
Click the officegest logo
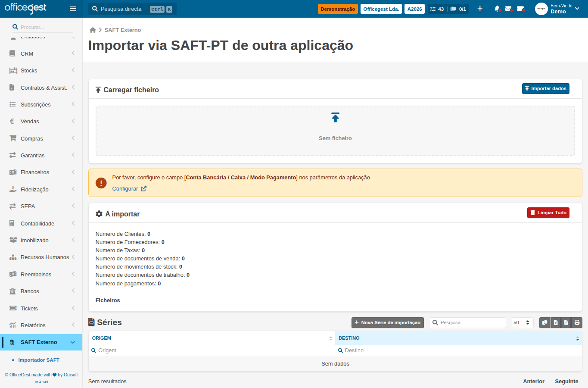pos(25,8)
